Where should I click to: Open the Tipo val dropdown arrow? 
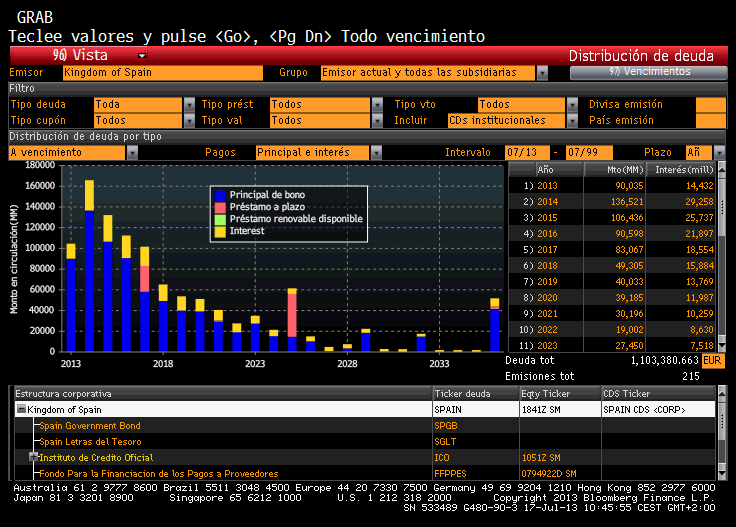point(377,121)
